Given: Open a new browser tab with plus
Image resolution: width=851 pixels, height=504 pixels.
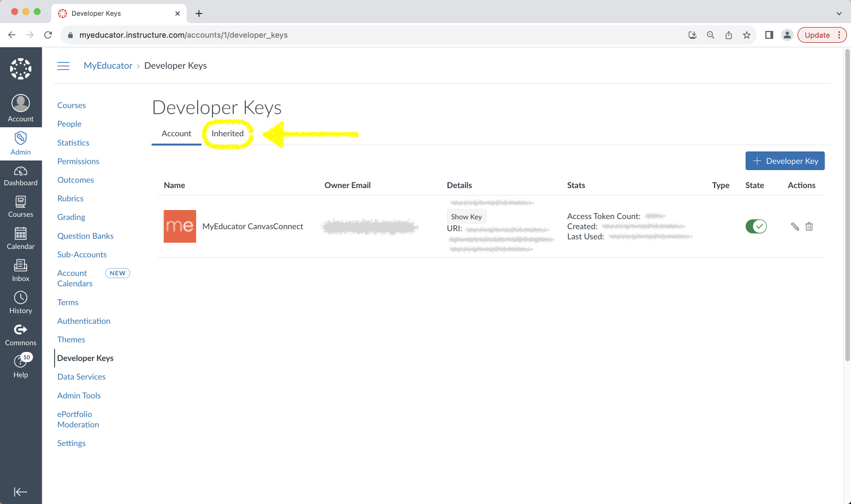Looking at the screenshot, I should pos(199,14).
